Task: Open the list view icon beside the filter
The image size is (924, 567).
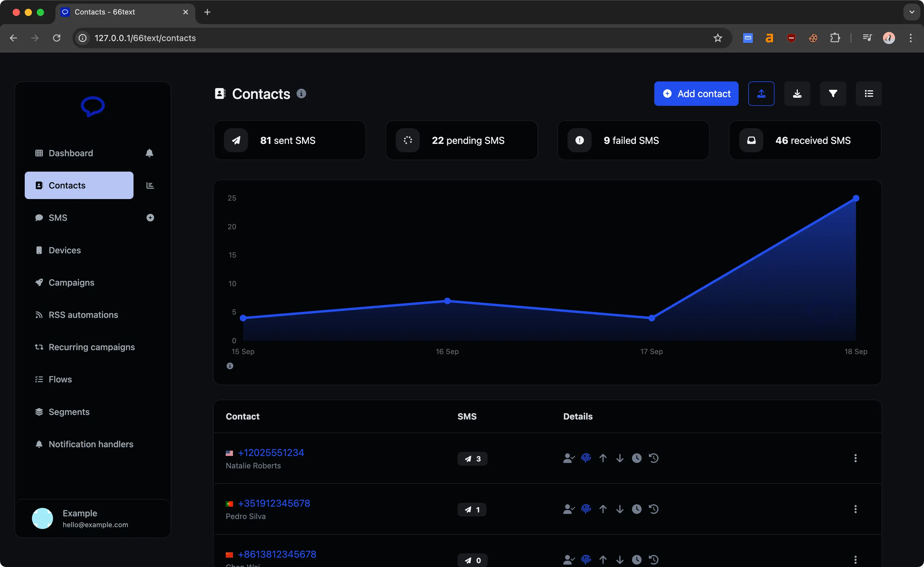Action: 869,93
